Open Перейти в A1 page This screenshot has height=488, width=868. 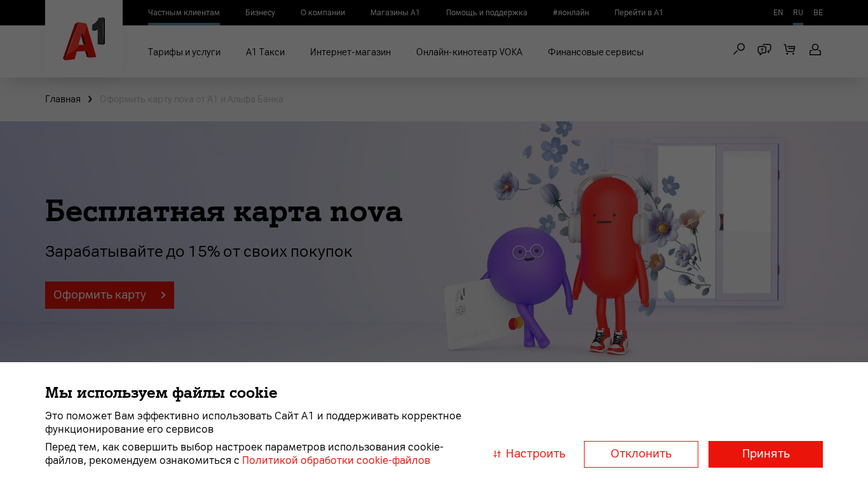pos(639,13)
